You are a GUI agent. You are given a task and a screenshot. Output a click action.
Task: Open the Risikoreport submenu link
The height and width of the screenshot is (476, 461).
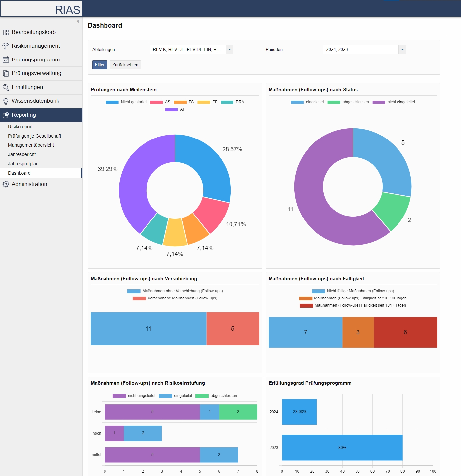click(20, 127)
